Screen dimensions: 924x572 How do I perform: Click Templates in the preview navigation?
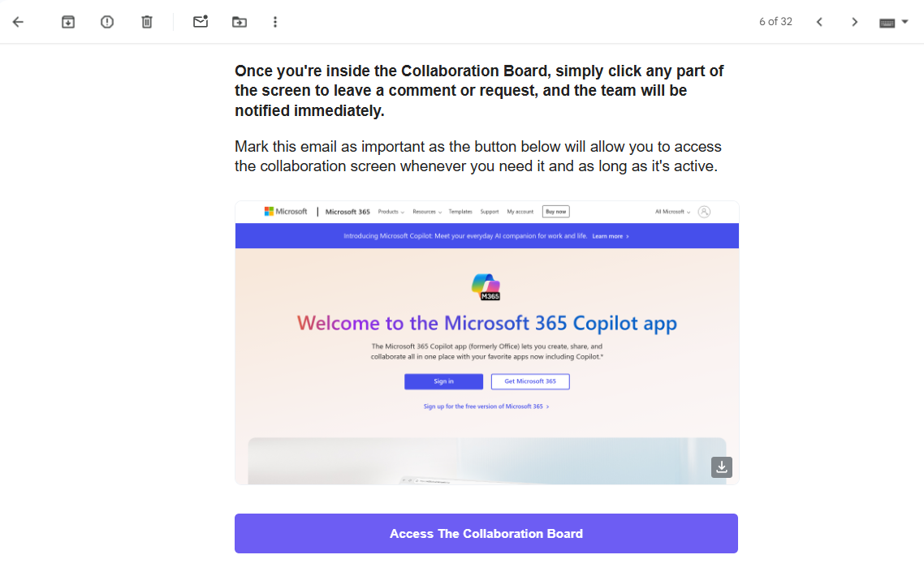(x=460, y=212)
